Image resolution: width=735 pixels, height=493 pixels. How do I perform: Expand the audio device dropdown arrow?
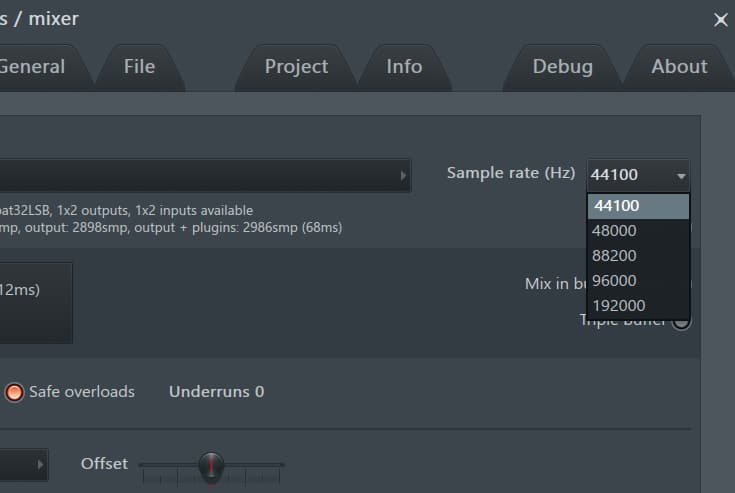tap(403, 175)
